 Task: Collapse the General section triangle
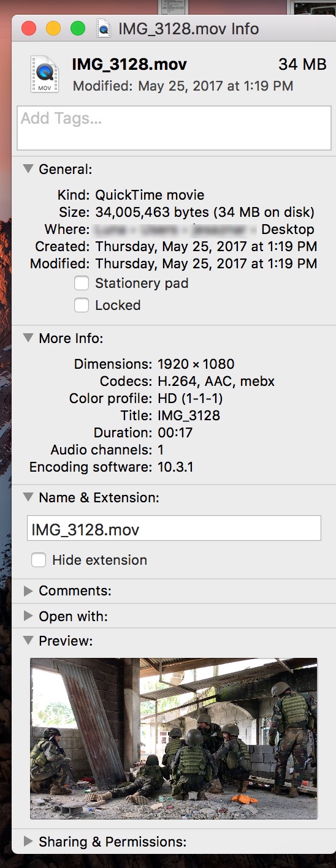tap(28, 168)
